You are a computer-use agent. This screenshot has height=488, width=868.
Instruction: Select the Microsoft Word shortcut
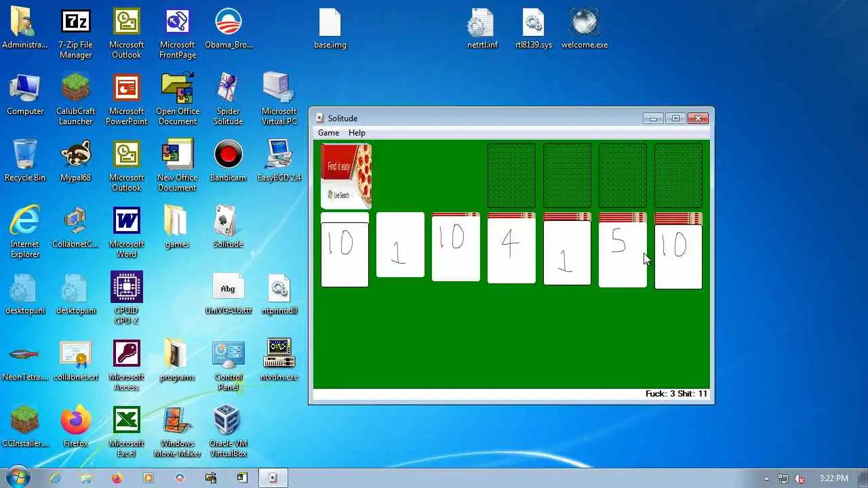[x=127, y=232]
